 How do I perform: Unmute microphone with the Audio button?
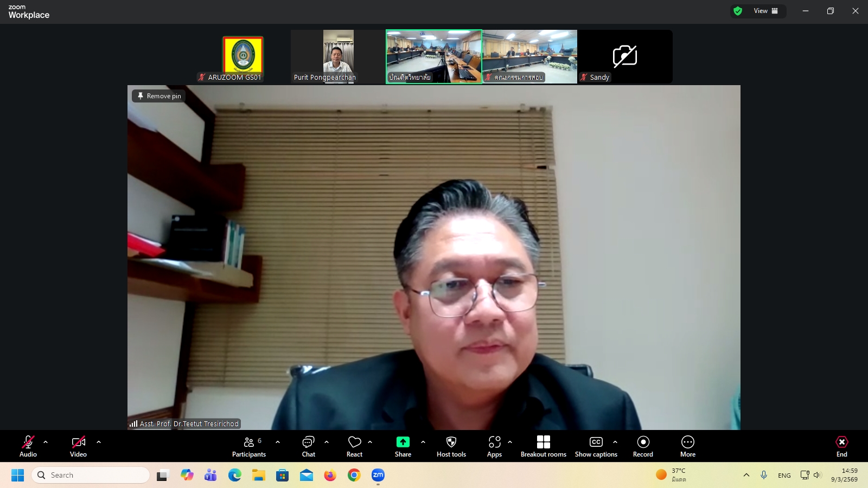(28, 446)
